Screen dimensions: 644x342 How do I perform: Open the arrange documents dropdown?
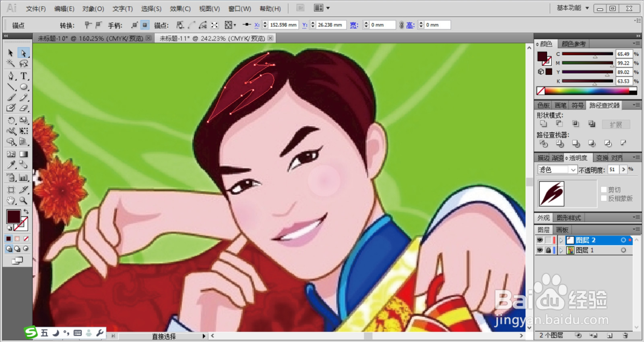[x=322, y=8]
